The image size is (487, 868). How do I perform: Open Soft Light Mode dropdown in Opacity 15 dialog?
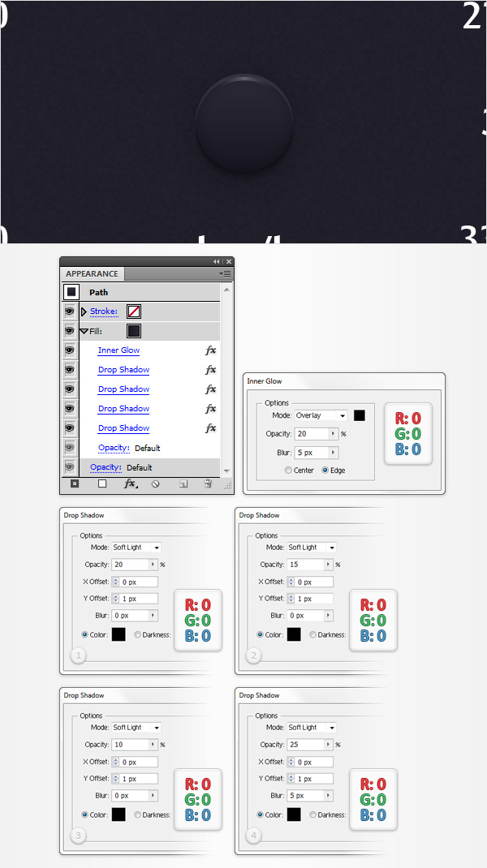point(312,548)
